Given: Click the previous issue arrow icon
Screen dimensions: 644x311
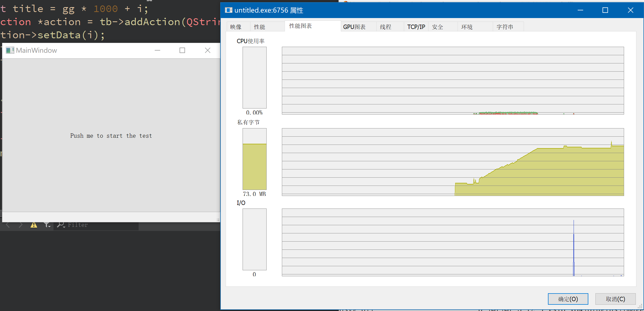Looking at the screenshot, I should coord(8,225).
